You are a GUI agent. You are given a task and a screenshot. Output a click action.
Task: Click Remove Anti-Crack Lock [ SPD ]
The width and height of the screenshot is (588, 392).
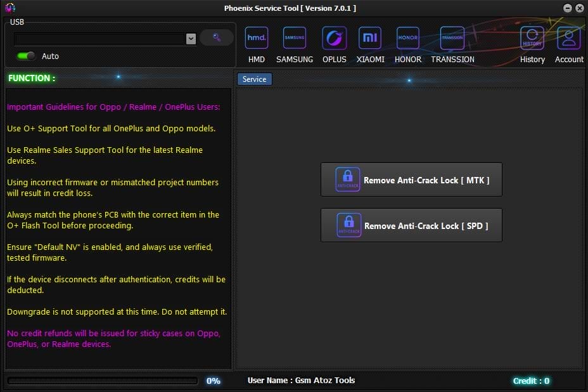[411, 225]
